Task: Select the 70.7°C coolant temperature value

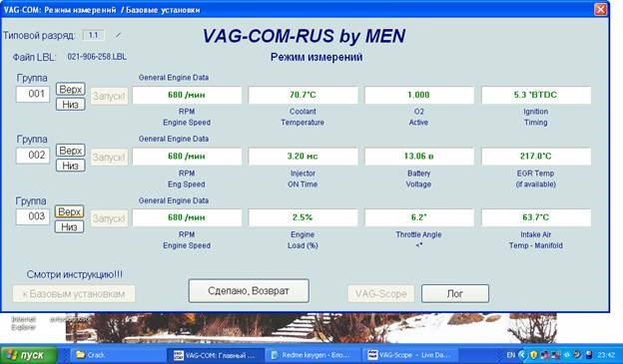Action: 304,96
